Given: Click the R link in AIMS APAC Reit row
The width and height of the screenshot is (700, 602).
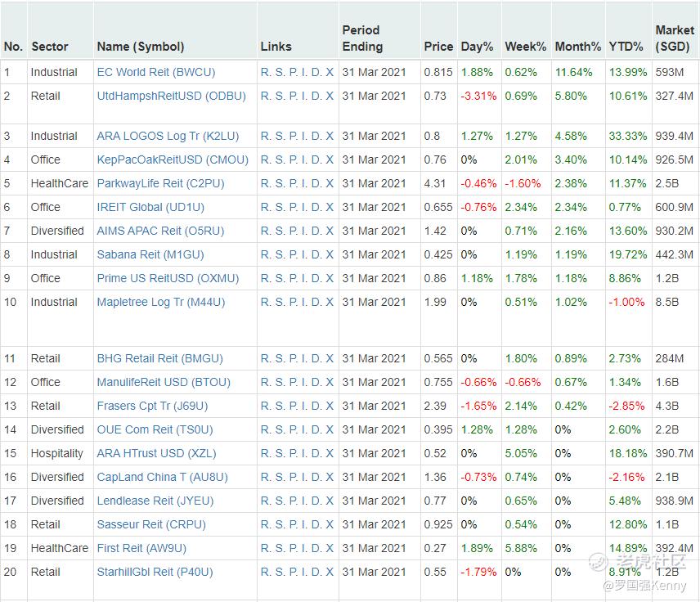Looking at the screenshot, I should [x=266, y=231].
